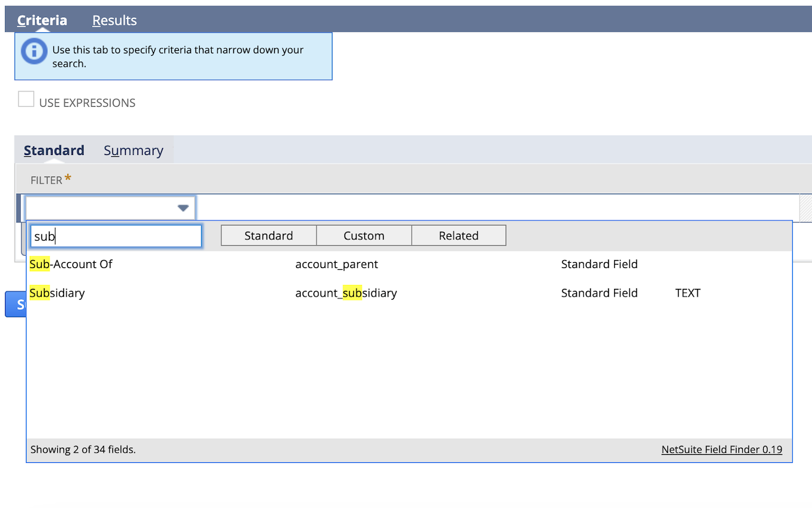
Task: Click the blue information icon in the tip box
Action: (x=34, y=52)
